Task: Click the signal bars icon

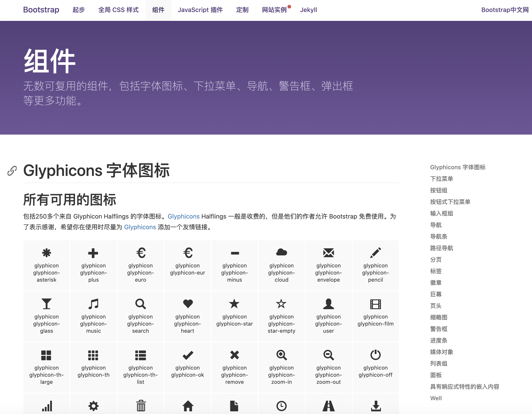Action: [x=47, y=406]
